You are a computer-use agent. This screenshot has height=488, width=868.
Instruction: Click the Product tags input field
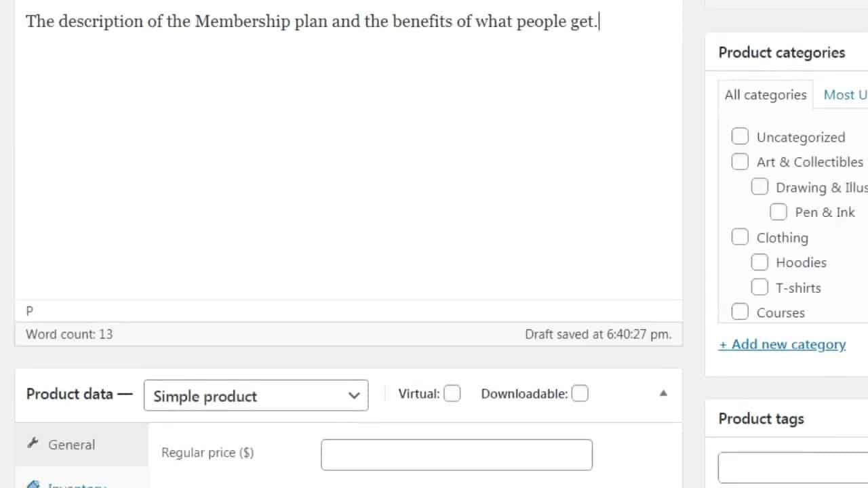[792, 468]
